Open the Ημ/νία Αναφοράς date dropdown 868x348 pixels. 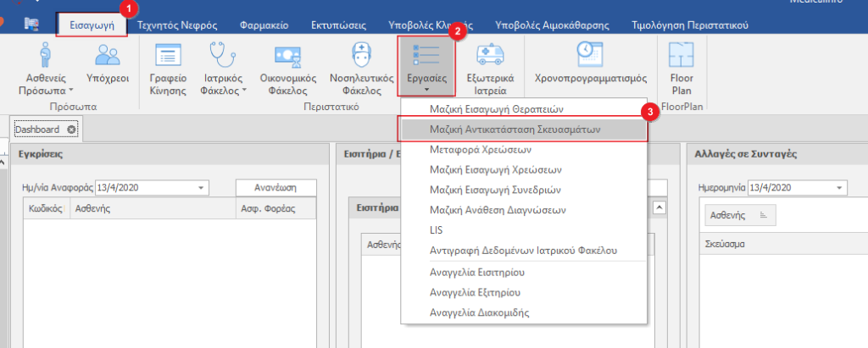point(201,188)
